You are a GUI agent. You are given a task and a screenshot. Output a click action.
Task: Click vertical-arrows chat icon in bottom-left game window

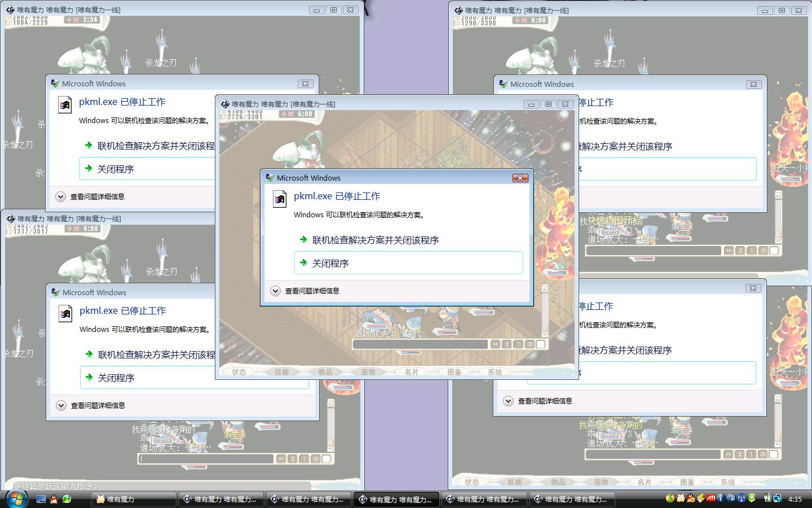(293, 459)
